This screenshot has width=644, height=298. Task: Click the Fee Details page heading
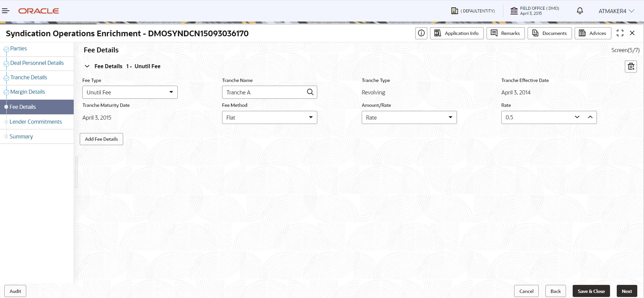(x=101, y=50)
